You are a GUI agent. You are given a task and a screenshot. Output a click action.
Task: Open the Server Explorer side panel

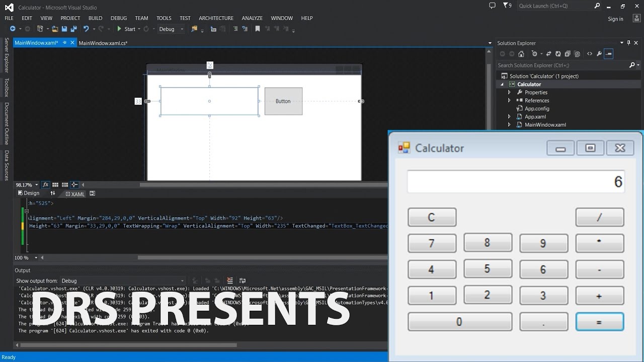pyautogui.click(x=7, y=55)
